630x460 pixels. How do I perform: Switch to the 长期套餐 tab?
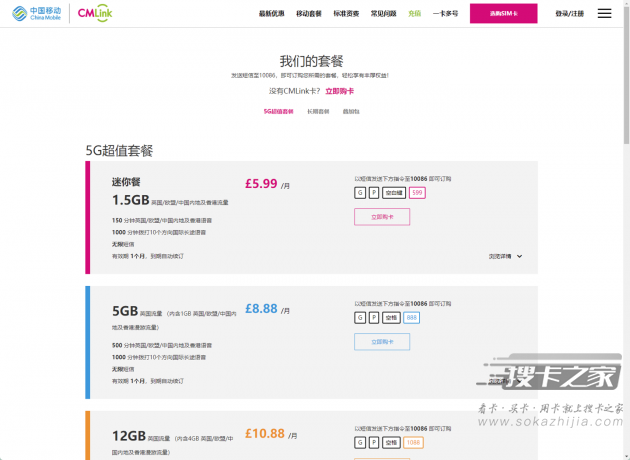[x=318, y=112]
